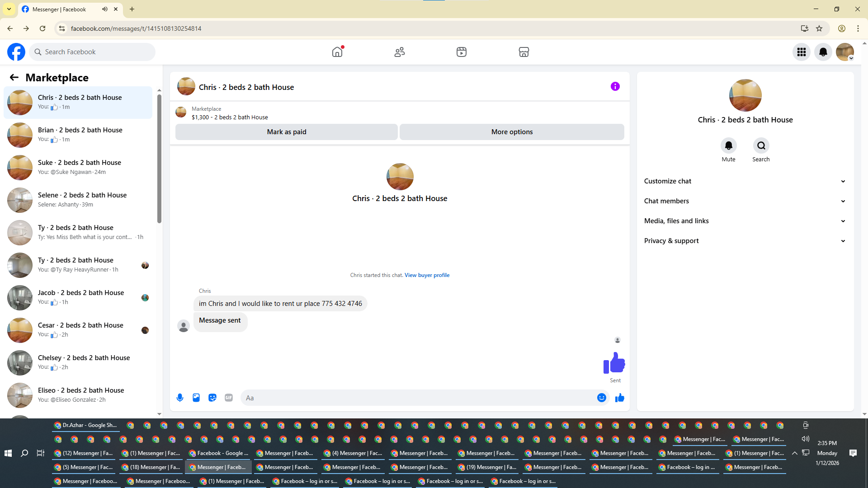Open the notifications bell in header
868x488 pixels.
click(823, 52)
